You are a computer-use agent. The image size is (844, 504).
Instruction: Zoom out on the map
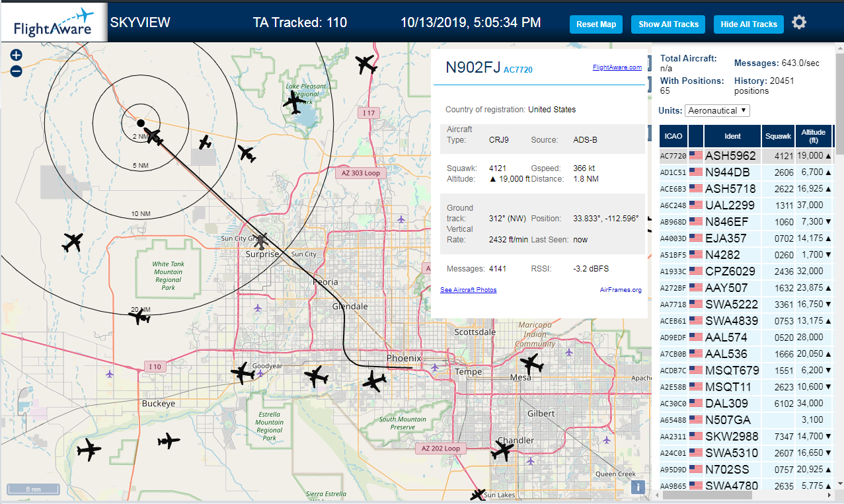17,71
